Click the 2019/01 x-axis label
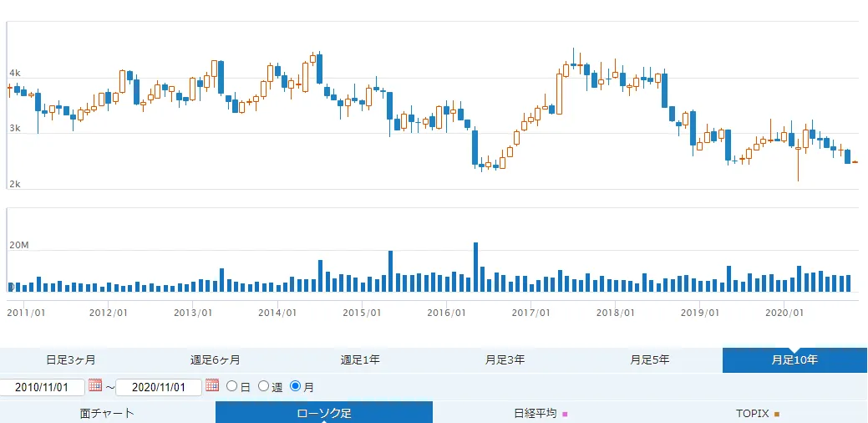This screenshot has height=423, width=868. point(700,313)
